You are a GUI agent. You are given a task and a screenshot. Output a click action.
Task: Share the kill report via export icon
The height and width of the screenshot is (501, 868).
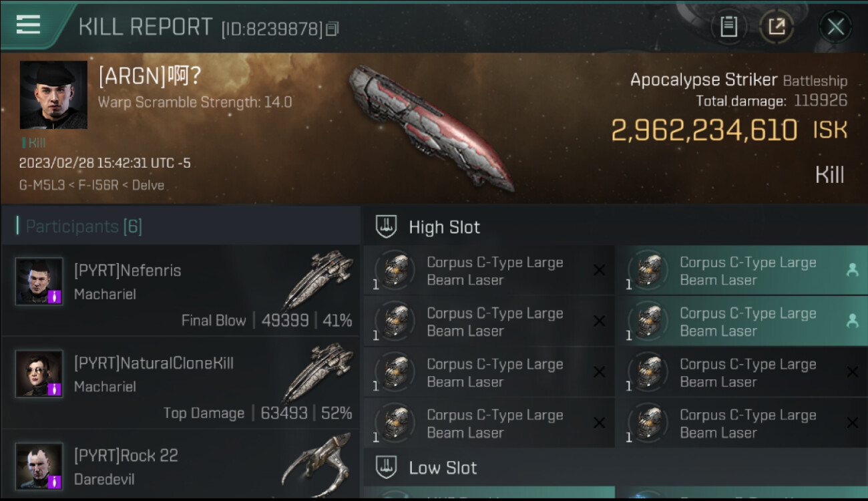[x=777, y=27]
